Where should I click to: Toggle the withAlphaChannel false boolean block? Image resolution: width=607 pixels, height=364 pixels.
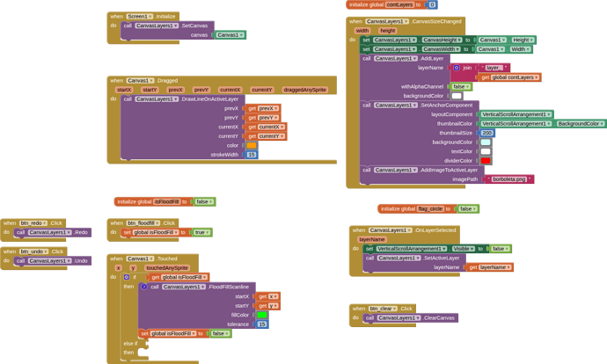(461, 87)
